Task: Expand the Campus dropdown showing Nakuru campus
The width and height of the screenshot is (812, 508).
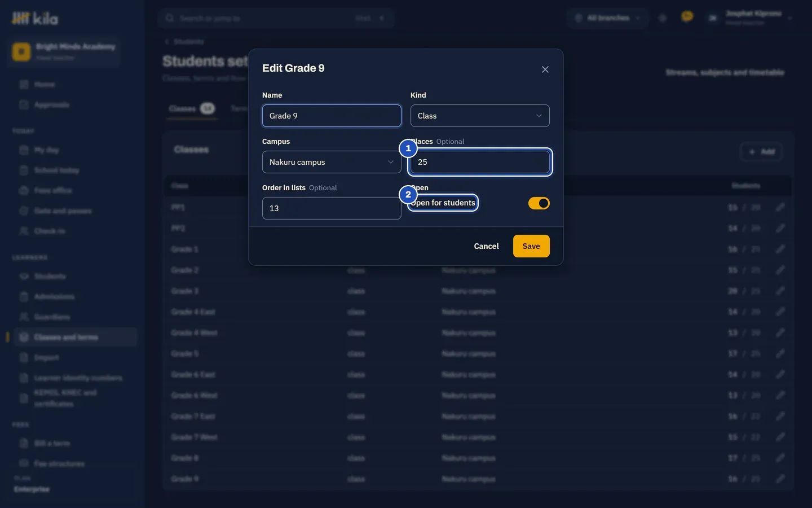Action: pos(332,162)
